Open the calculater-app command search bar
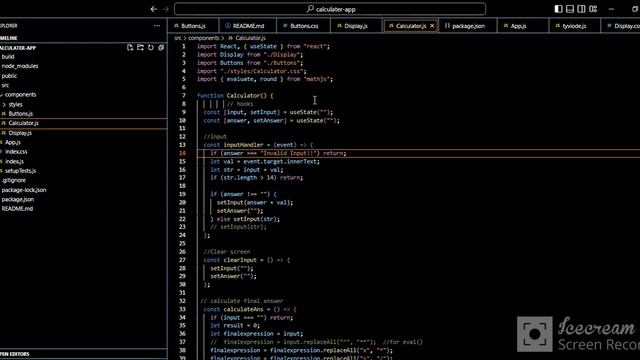This screenshot has width=640, height=360. (x=330, y=9)
